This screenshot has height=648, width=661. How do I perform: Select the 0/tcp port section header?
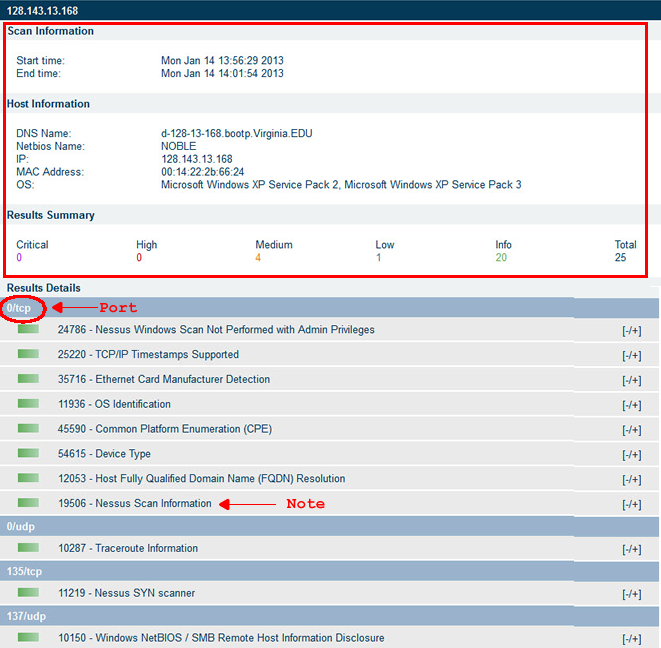coord(21,308)
